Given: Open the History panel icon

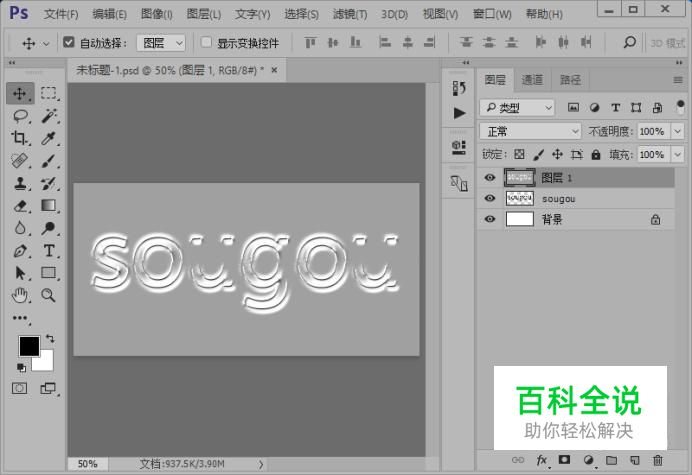Looking at the screenshot, I should pos(459,88).
